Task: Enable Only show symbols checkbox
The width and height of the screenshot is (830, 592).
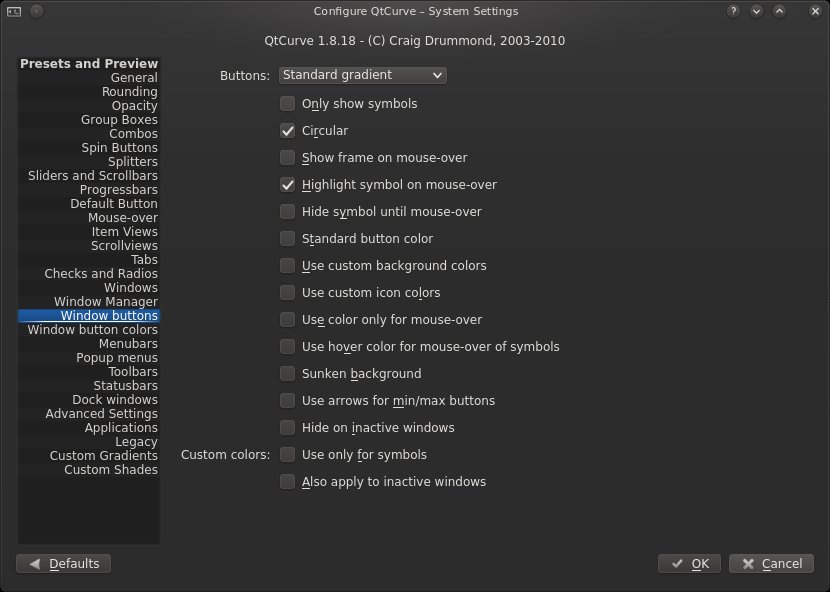Action: [287, 104]
